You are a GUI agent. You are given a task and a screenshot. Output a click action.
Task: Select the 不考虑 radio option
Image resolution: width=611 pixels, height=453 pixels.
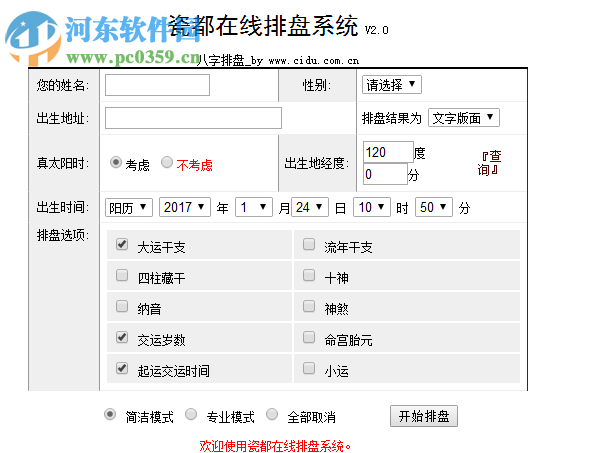(167, 162)
